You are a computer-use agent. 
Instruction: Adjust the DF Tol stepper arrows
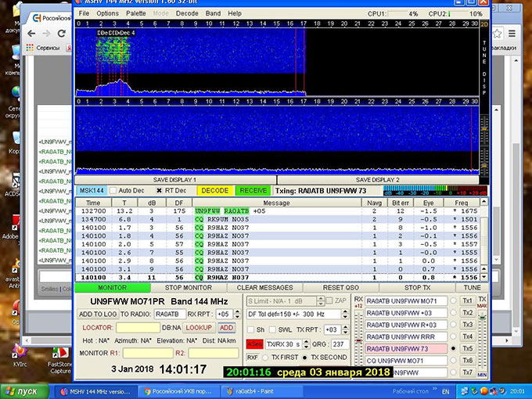pos(345,315)
